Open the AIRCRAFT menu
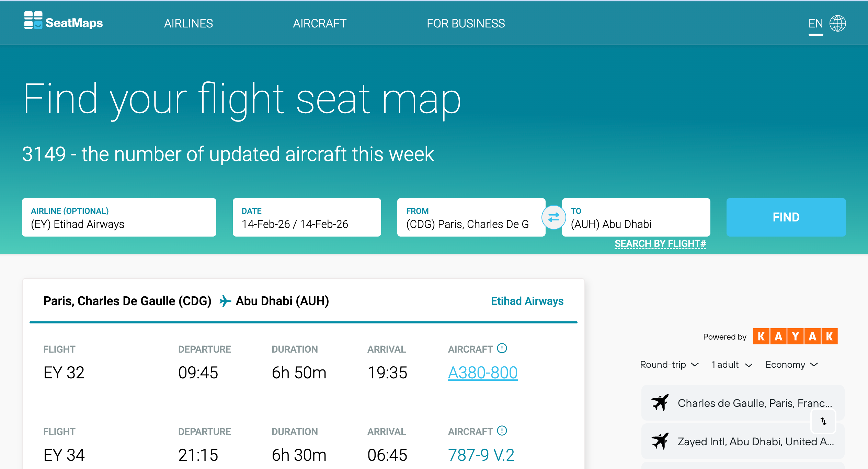 click(319, 23)
